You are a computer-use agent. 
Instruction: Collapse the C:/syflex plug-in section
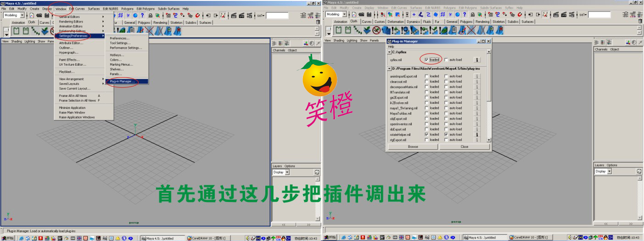(x=389, y=52)
